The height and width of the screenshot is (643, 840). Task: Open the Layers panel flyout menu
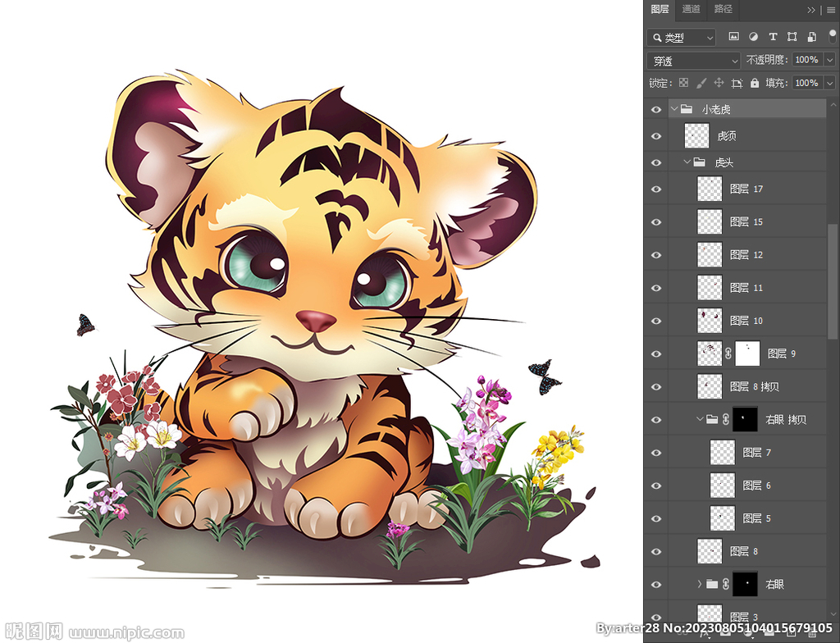(x=829, y=10)
